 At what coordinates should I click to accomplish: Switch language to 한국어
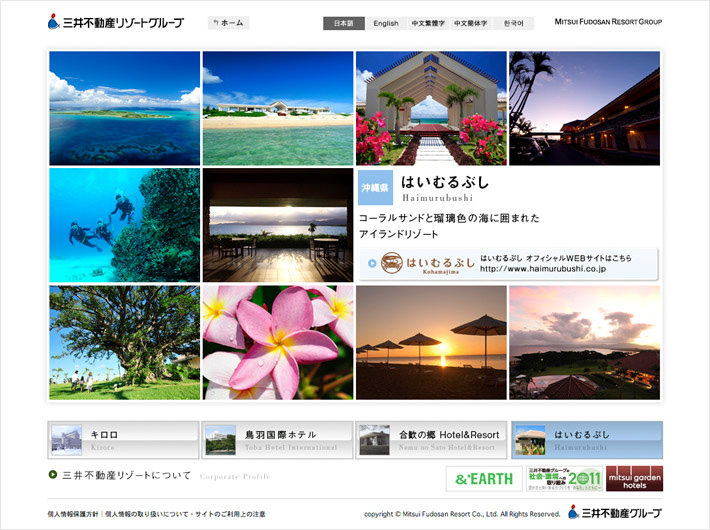pos(513,23)
